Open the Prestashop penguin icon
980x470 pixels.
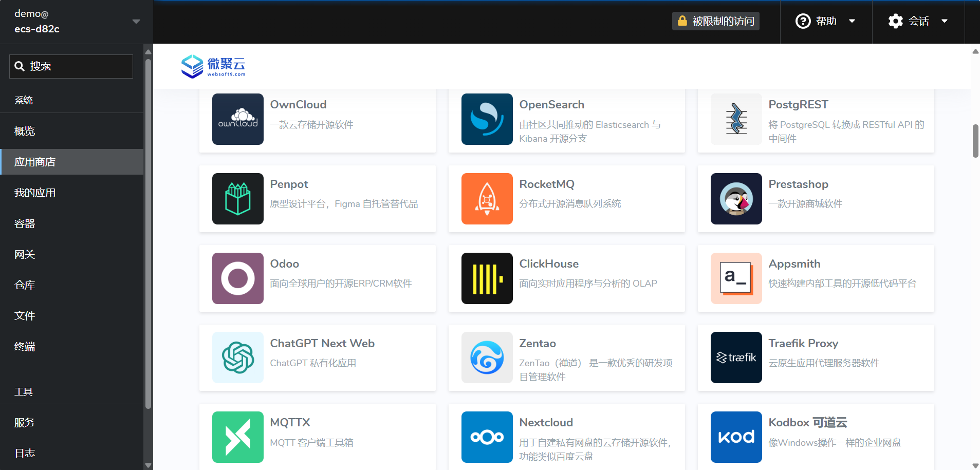coord(736,199)
